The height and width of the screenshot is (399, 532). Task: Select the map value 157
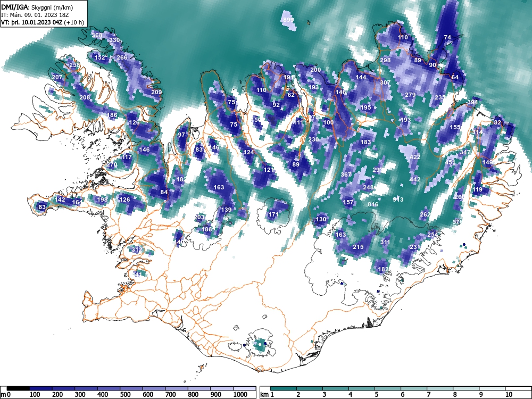point(348,202)
